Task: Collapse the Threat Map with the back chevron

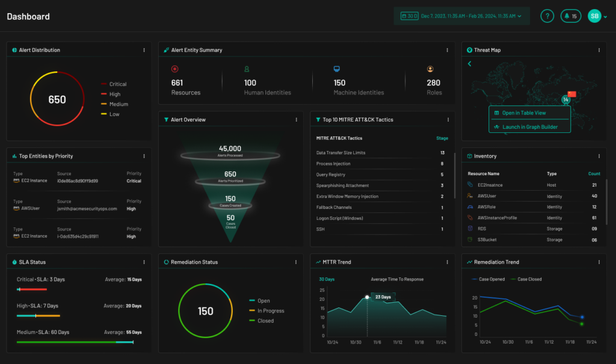Action: click(469, 63)
